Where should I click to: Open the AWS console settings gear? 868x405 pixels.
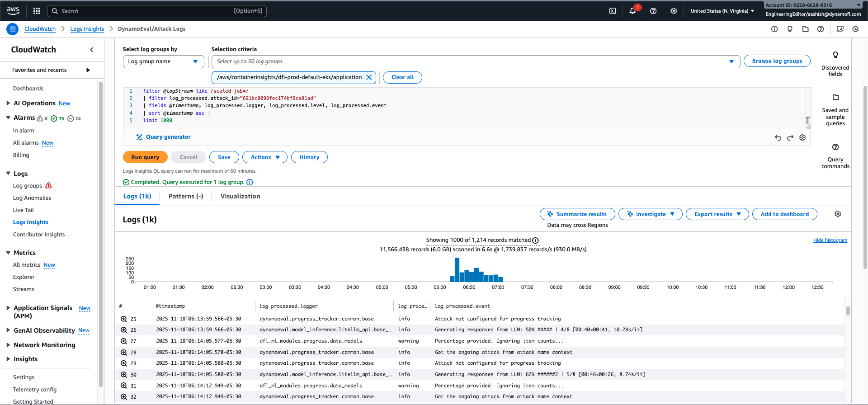674,11
